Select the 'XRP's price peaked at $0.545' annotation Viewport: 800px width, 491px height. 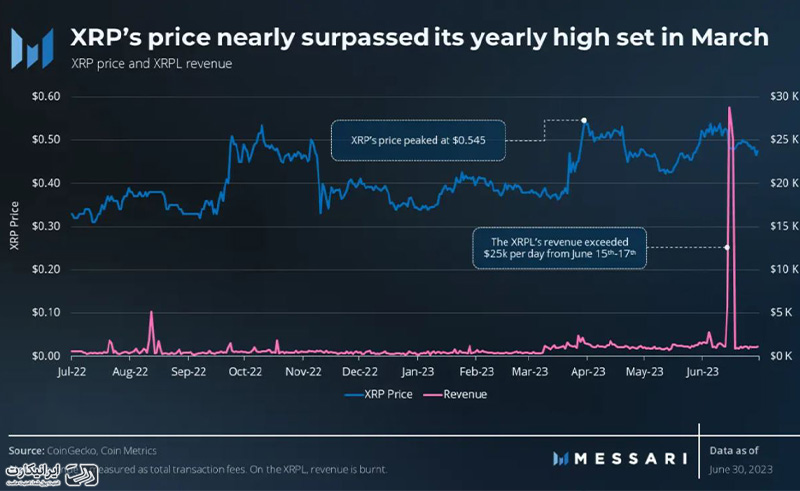[419, 140]
